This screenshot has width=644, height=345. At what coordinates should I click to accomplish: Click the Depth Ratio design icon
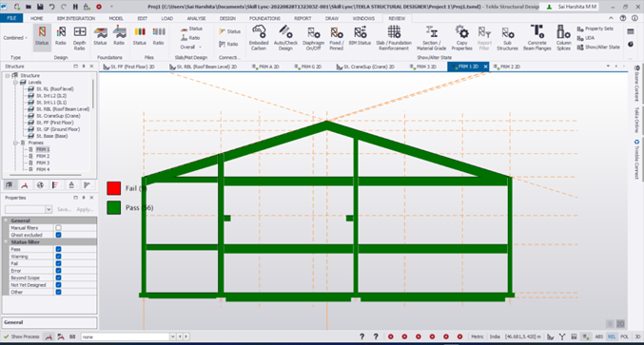coord(80,38)
